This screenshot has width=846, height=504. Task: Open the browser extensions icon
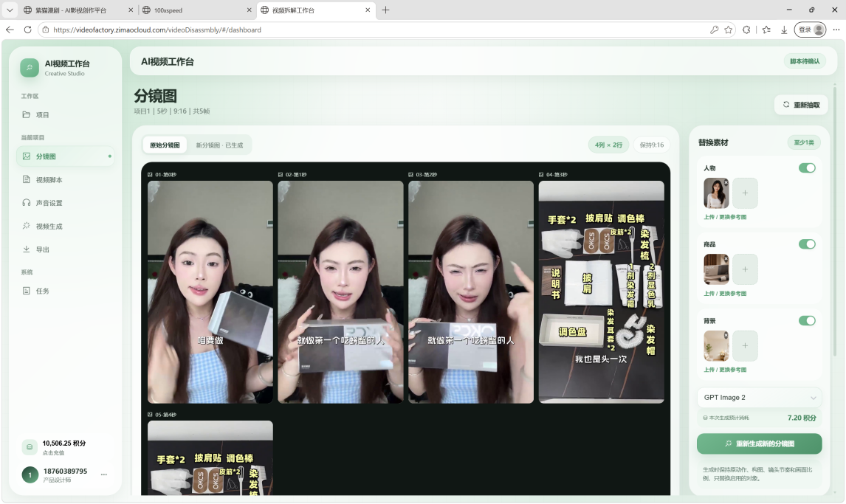point(747,30)
